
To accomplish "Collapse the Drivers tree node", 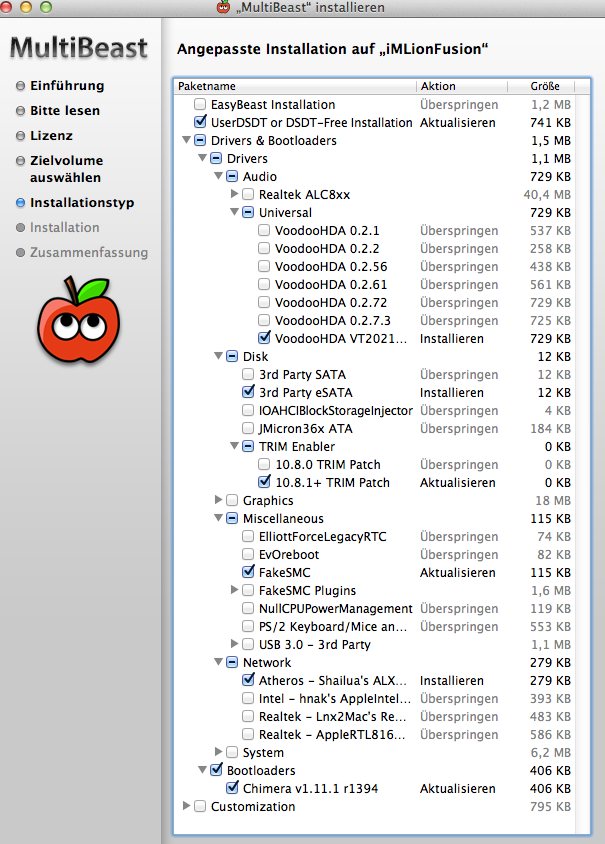I will [x=202, y=158].
